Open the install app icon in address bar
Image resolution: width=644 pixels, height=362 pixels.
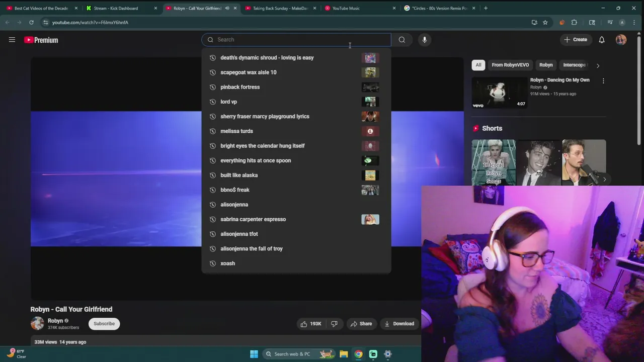pyautogui.click(x=534, y=22)
